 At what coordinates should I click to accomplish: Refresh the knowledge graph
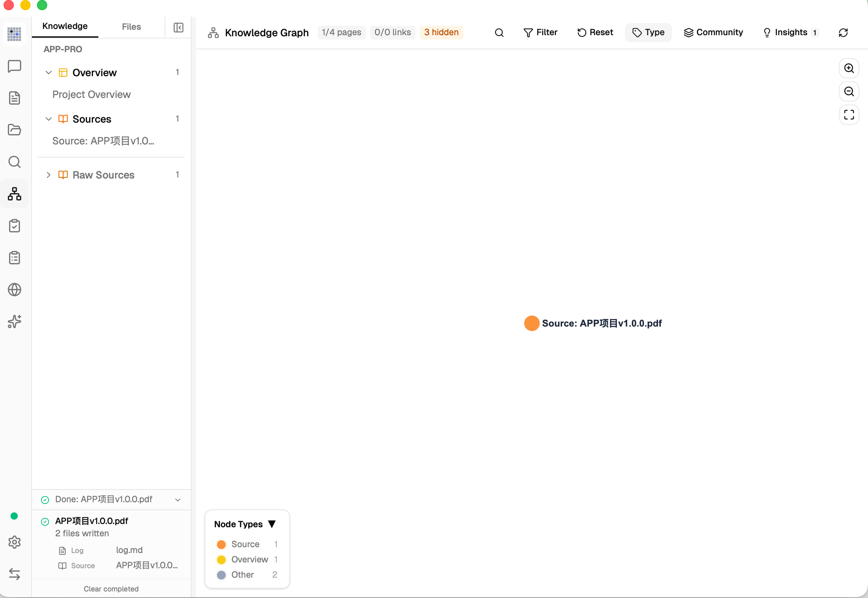point(843,33)
